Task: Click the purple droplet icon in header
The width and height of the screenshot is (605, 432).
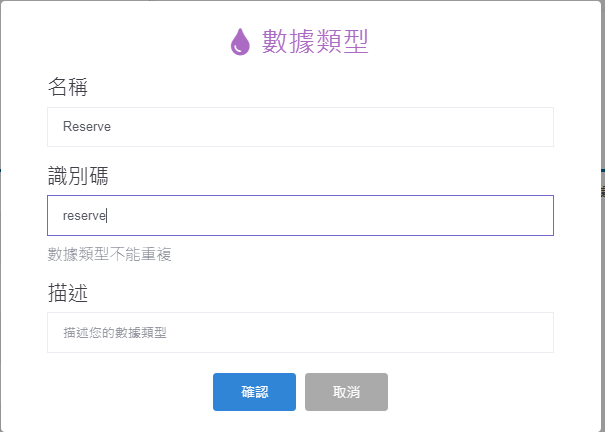Action: (240, 42)
